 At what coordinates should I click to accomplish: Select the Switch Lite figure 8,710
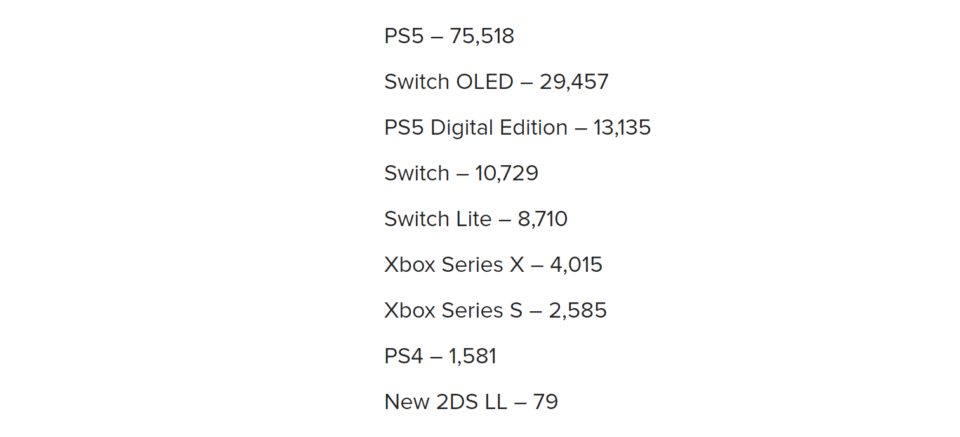pyautogui.click(x=542, y=219)
